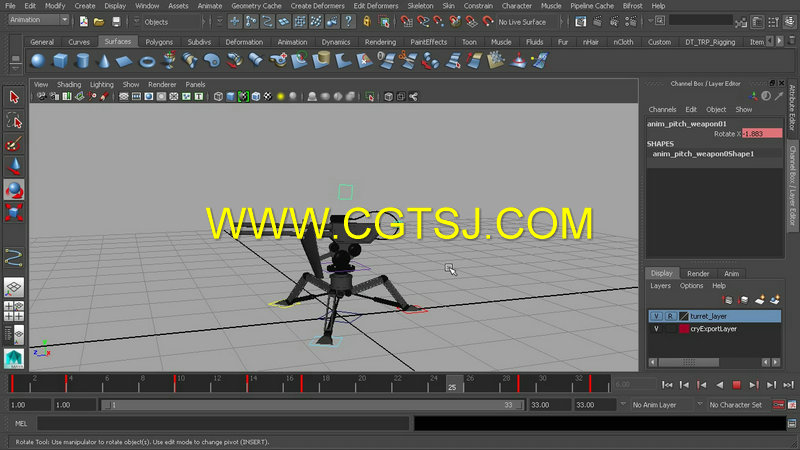This screenshot has height=450, width=800.
Task: Create a NURBS cube from shelf
Action: pyautogui.click(x=60, y=61)
